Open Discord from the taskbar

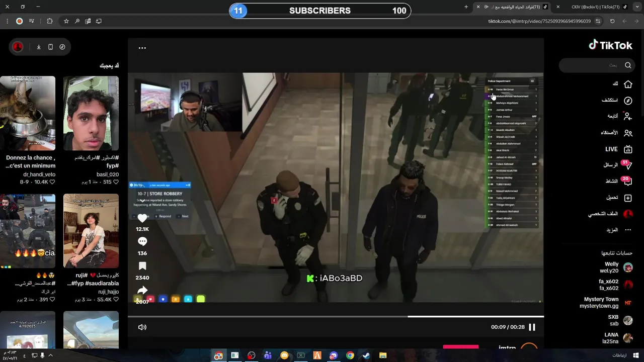tap(333, 355)
